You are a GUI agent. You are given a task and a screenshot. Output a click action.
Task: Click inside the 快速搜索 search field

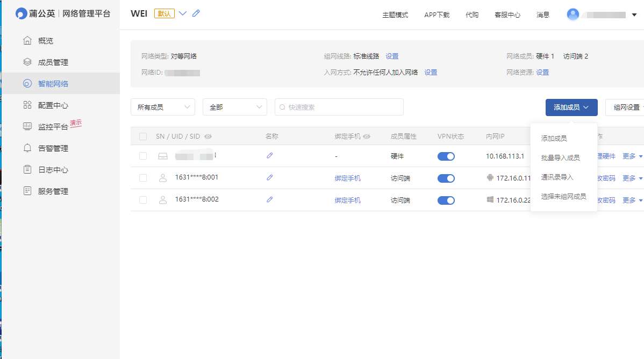339,107
